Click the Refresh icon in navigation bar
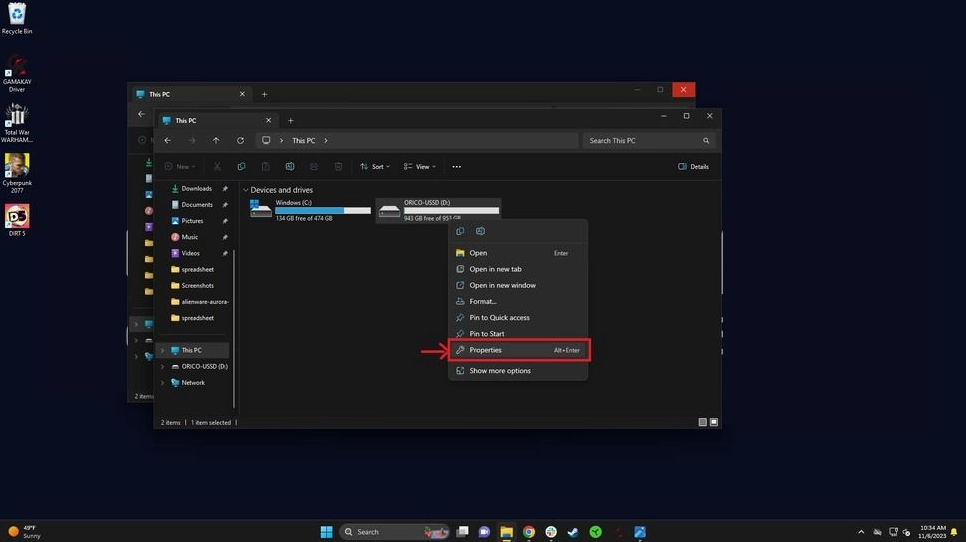 [x=240, y=141]
